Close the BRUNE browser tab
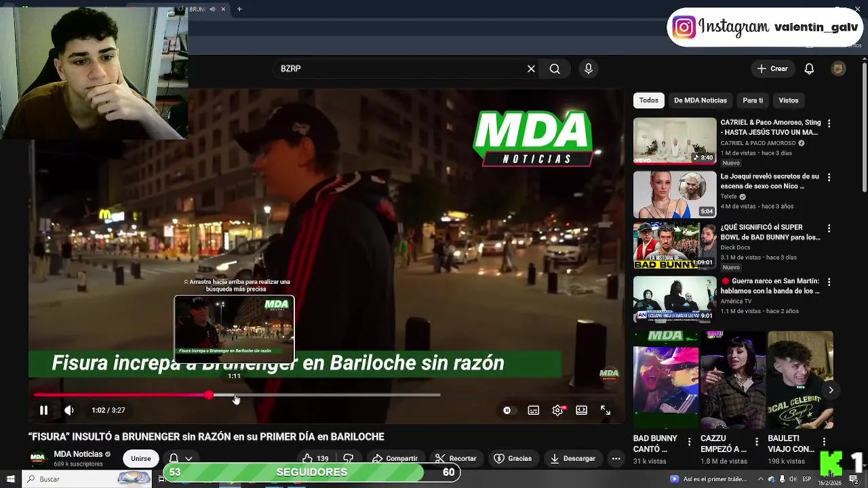Screen dimensions: 868x488 [223, 9]
